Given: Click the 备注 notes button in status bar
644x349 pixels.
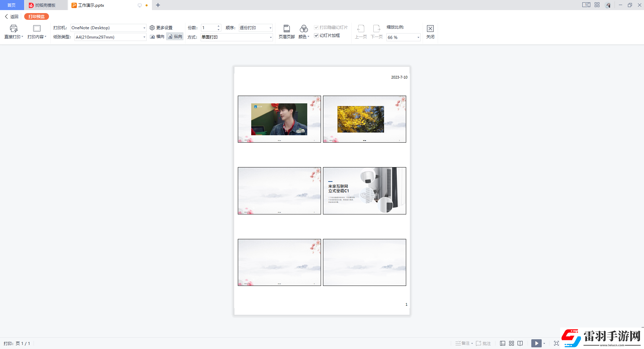Looking at the screenshot, I should click(464, 343).
